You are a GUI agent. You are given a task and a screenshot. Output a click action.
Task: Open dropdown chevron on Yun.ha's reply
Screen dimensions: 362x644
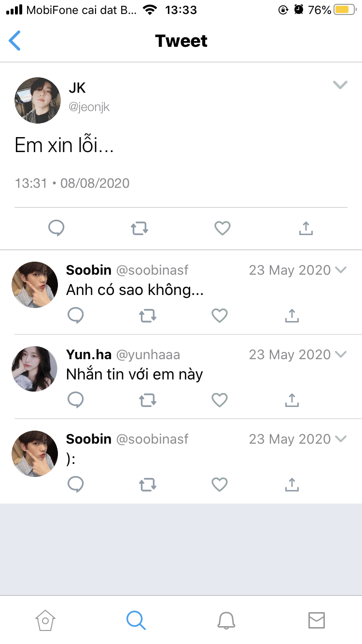pyautogui.click(x=341, y=354)
